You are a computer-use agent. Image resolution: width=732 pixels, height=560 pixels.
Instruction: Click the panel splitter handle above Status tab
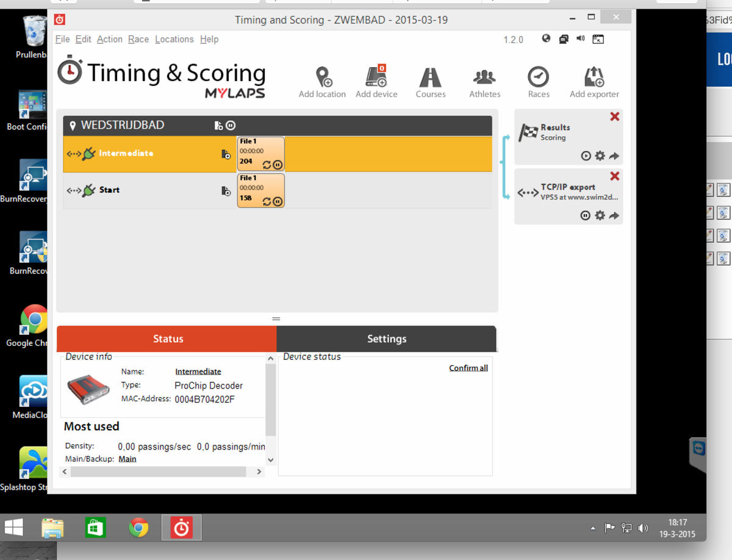point(276,318)
